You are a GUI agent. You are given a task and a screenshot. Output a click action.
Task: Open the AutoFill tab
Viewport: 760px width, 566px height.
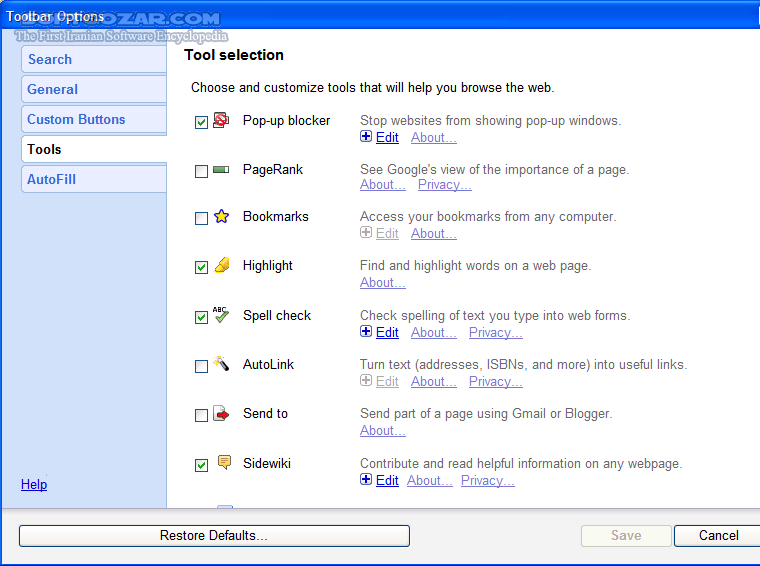[x=94, y=179]
